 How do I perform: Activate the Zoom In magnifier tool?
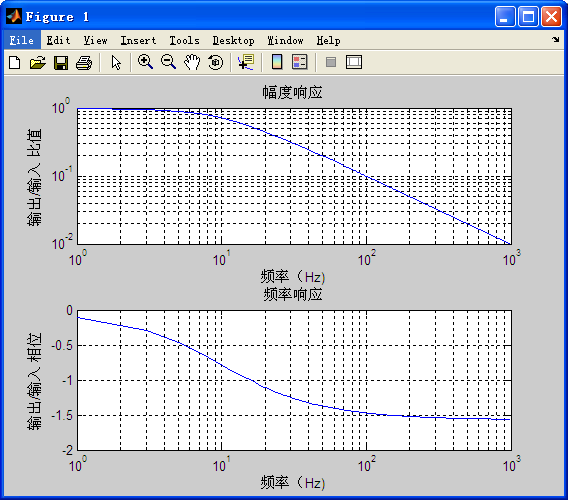coord(145,62)
